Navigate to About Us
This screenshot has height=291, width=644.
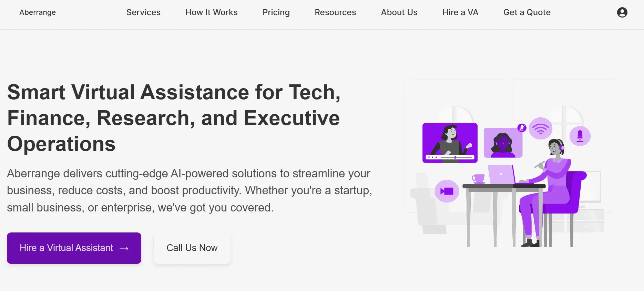pyautogui.click(x=399, y=12)
